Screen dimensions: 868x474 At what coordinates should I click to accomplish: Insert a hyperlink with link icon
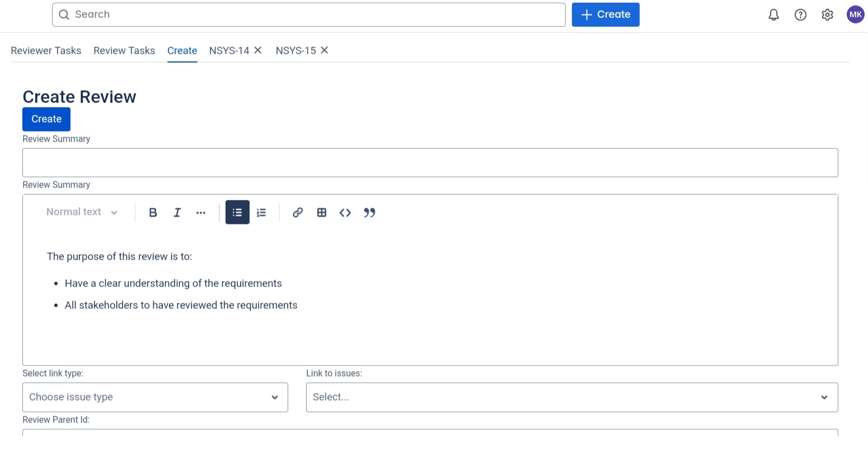298,213
